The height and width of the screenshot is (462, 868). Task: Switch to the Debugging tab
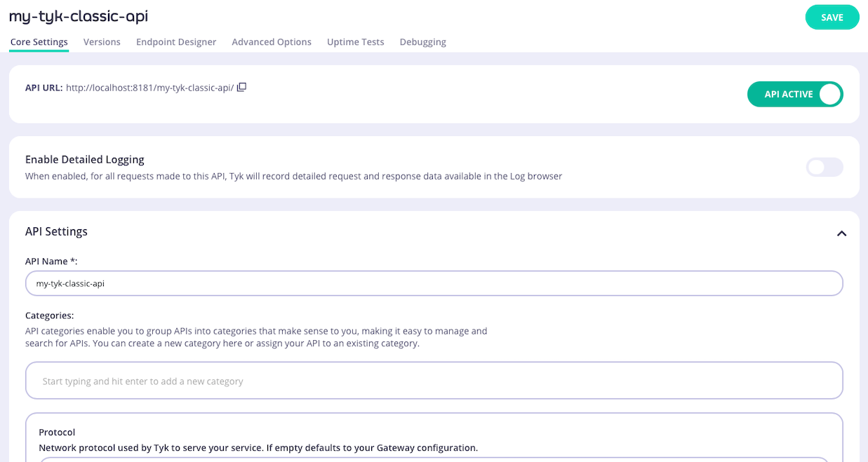422,42
